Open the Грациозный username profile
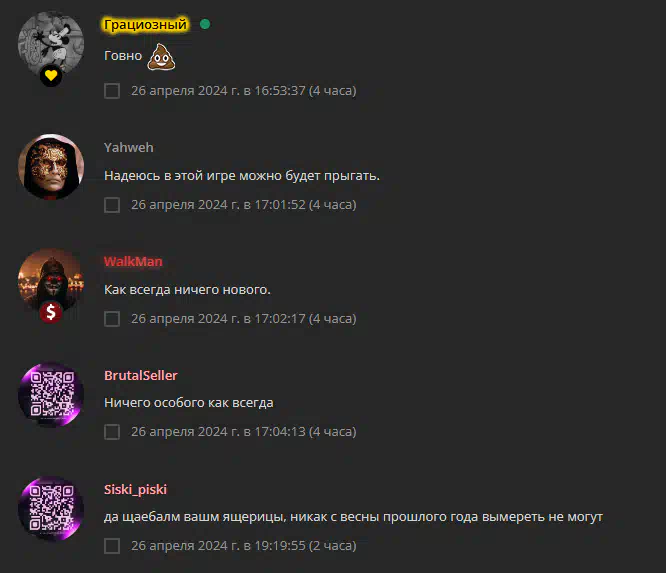 (145, 25)
